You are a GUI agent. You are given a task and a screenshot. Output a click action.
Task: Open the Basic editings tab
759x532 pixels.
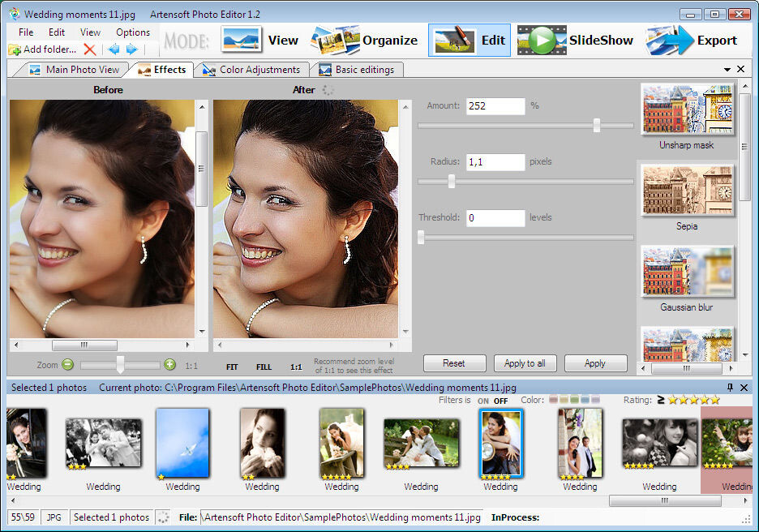point(357,69)
